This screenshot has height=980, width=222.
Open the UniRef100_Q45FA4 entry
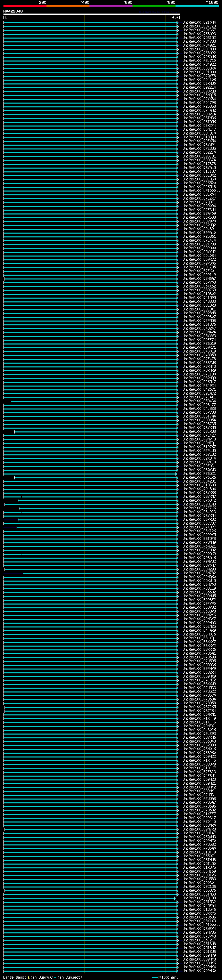coord(199,906)
